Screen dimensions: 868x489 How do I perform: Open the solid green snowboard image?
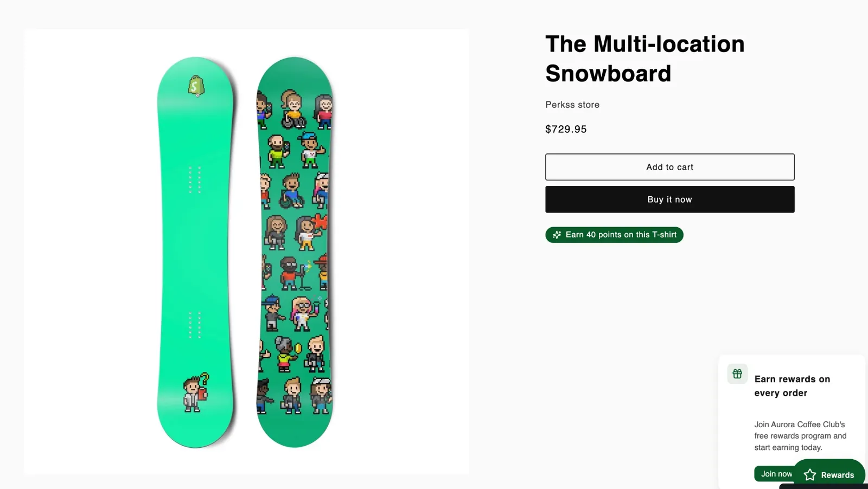tap(196, 252)
